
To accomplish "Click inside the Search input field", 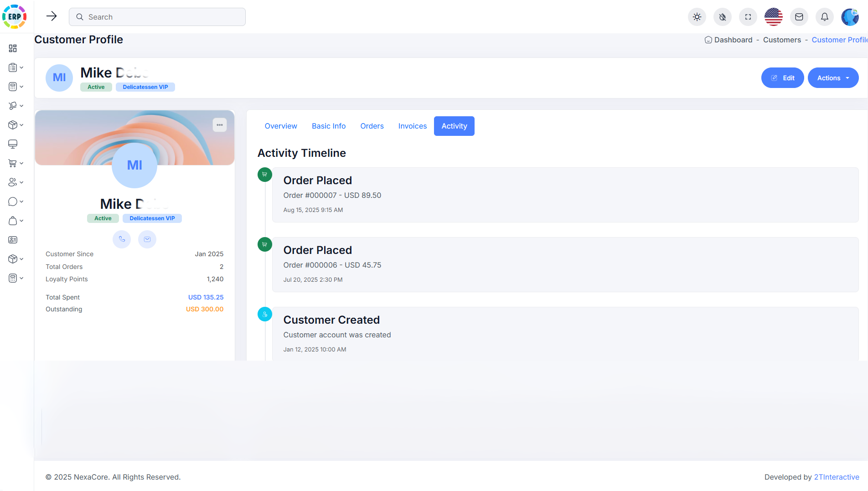I will pyautogui.click(x=157, y=16).
